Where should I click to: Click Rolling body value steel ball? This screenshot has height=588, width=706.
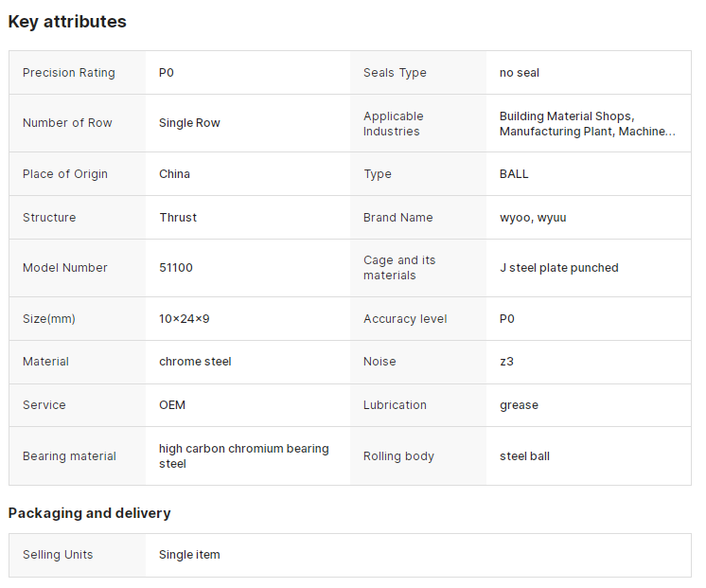point(524,456)
